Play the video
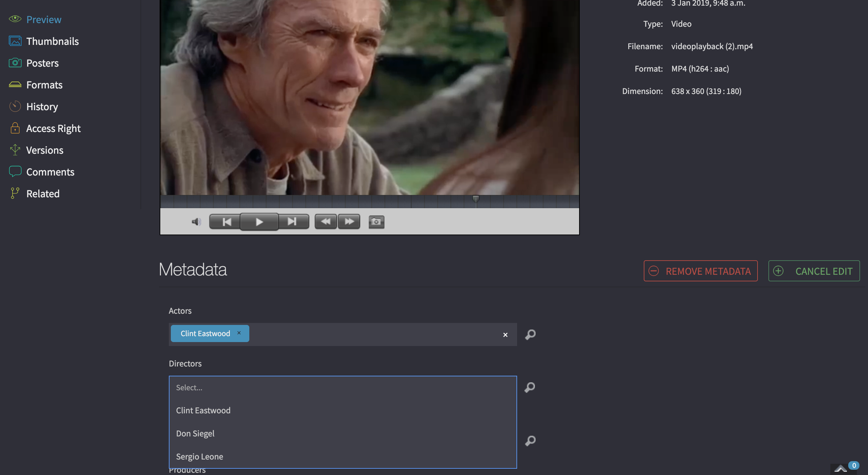 pos(259,221)
